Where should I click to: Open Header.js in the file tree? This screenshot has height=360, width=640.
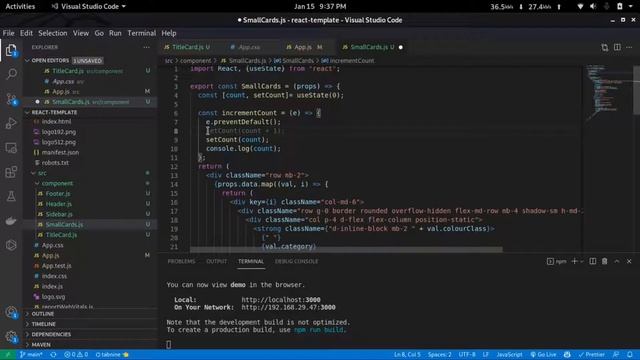(58, 204)
